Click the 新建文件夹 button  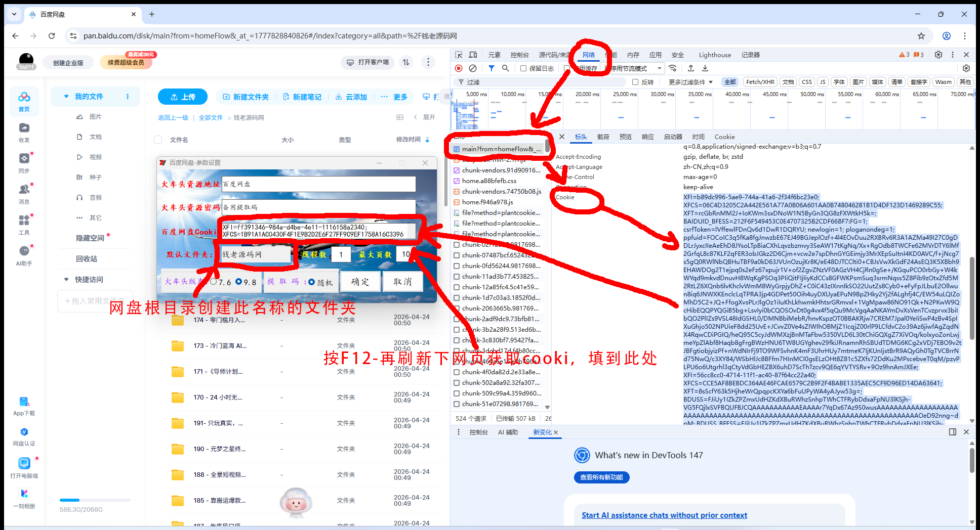tap(246, 97)
